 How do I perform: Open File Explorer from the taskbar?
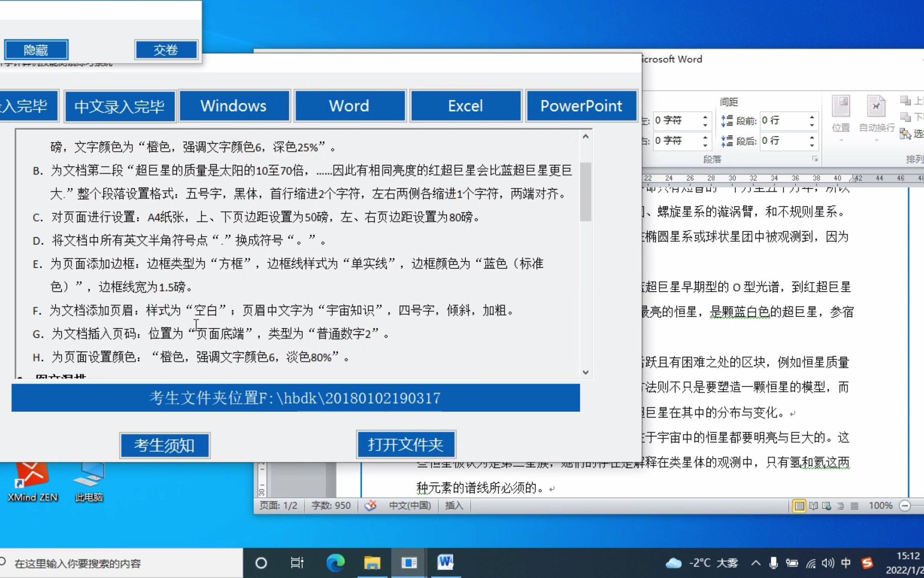tap(372, 563)
